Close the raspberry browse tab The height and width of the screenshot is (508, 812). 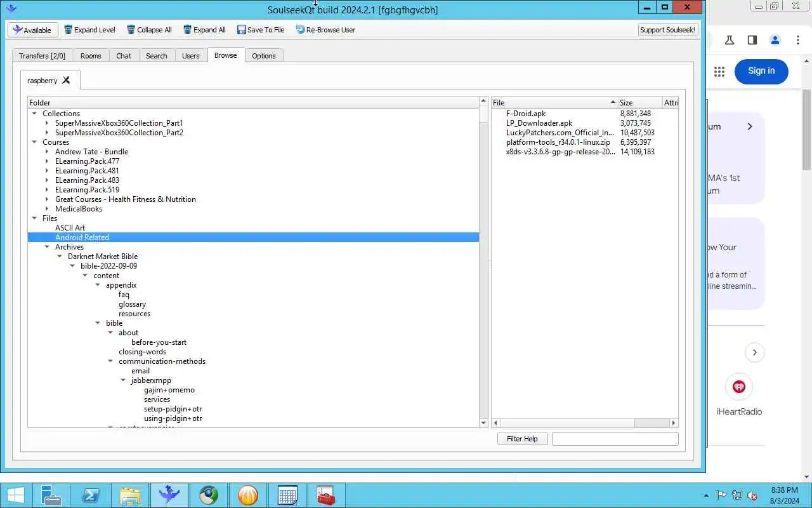coord(66,80)
